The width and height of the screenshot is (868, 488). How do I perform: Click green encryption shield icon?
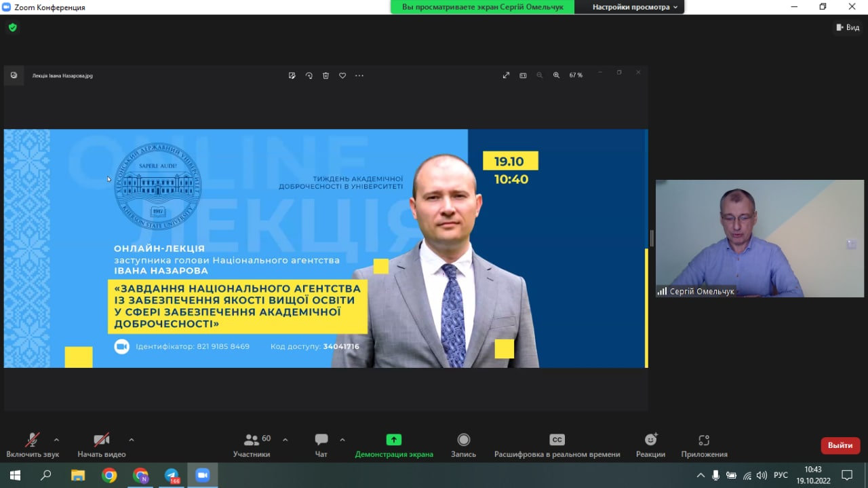[12, 27]
